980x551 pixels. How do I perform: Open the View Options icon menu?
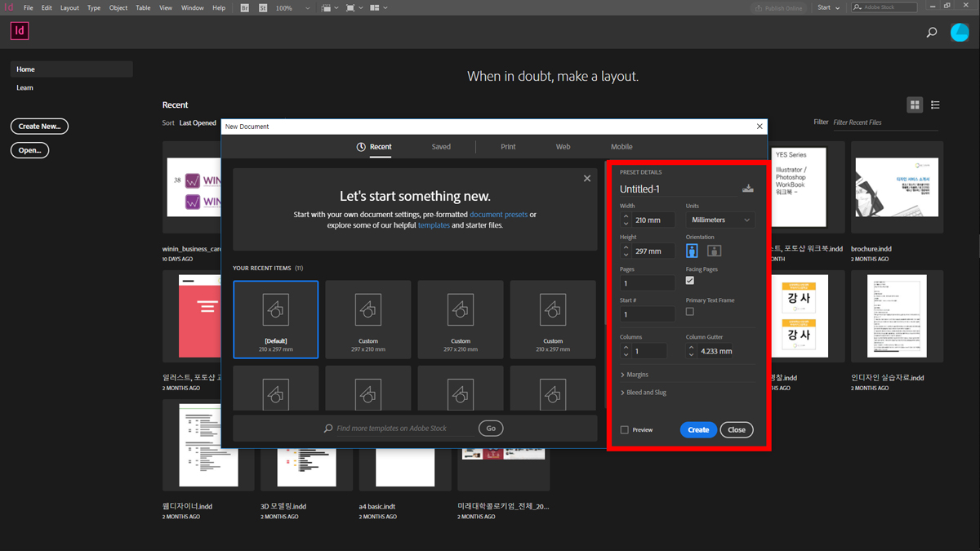click(x=328, y=7)
